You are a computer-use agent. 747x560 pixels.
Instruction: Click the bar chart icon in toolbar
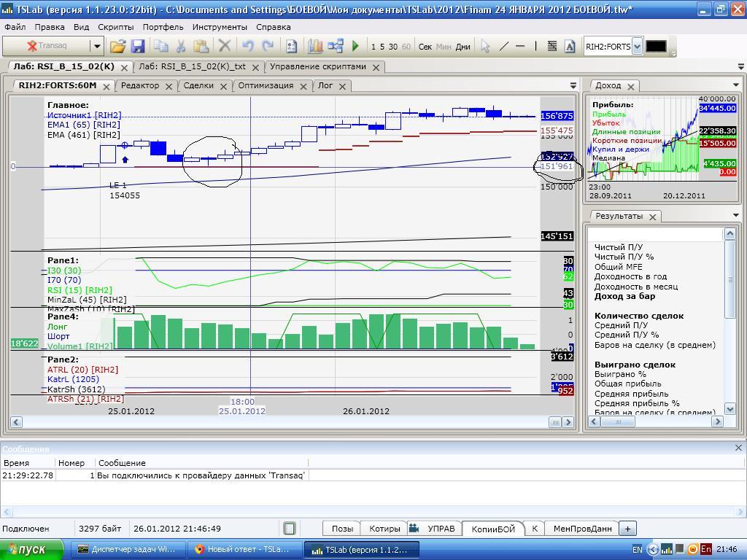(315, 46)
